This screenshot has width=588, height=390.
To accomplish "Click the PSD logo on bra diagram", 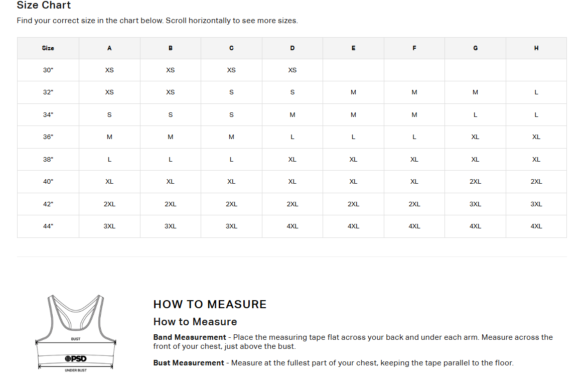I will coord(76,358).
